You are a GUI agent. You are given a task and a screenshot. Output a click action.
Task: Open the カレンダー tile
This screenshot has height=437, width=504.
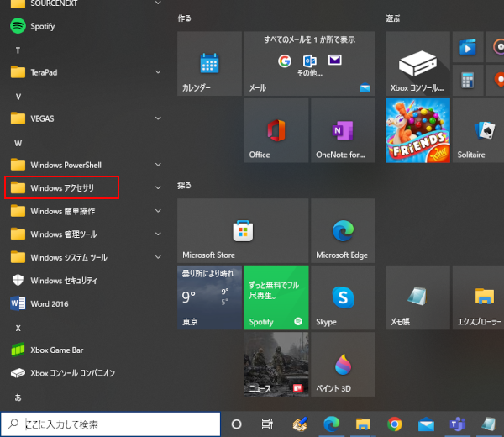[x=209, y=64]
